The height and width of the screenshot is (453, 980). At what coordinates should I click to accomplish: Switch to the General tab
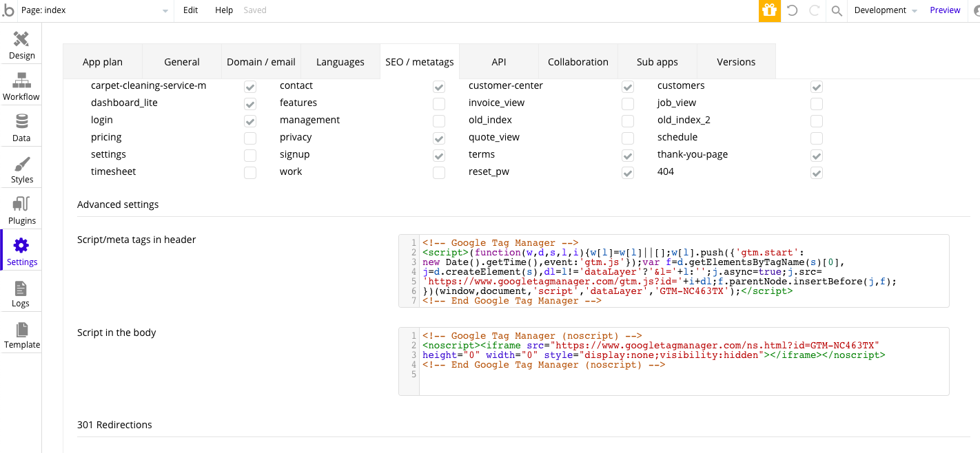(x=182, y=62)
